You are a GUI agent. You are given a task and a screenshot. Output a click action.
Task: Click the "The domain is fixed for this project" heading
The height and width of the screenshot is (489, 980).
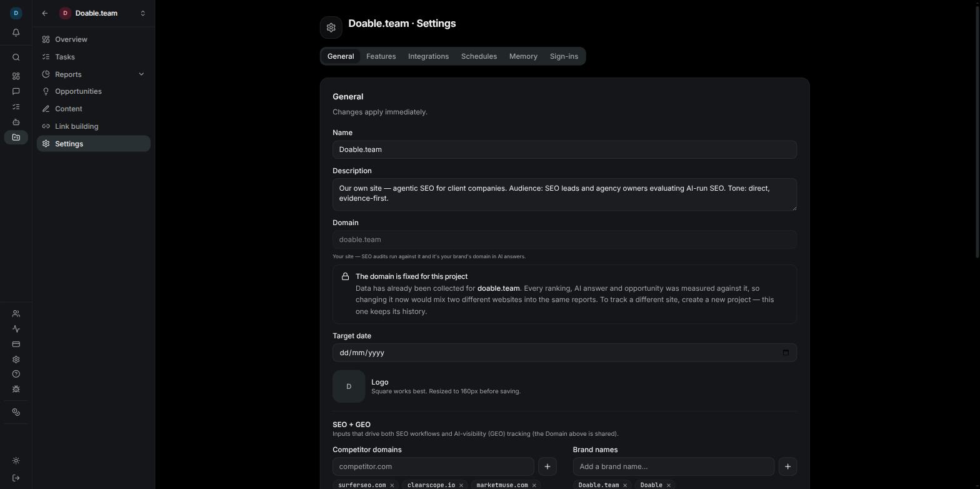411,276
